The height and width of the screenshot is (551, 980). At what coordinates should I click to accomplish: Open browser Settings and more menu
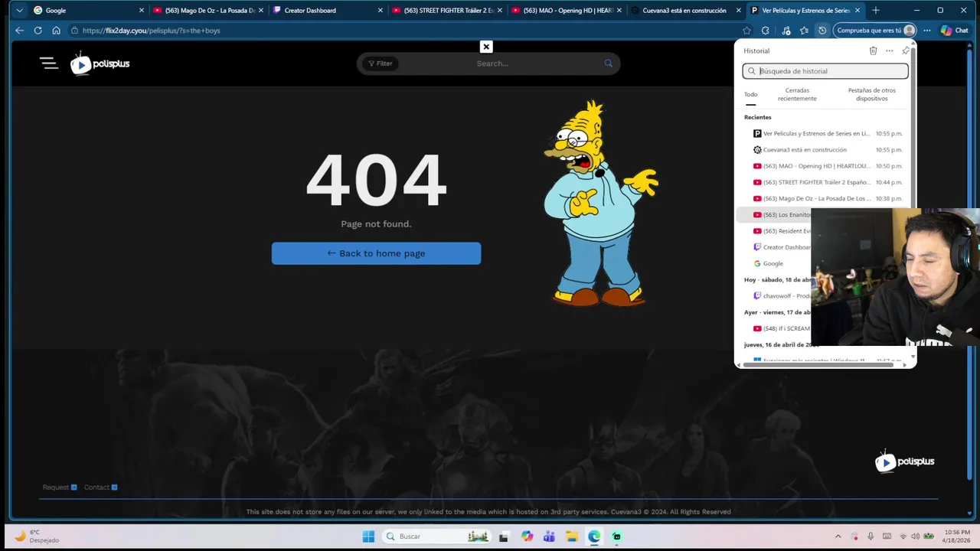[926, 31]
